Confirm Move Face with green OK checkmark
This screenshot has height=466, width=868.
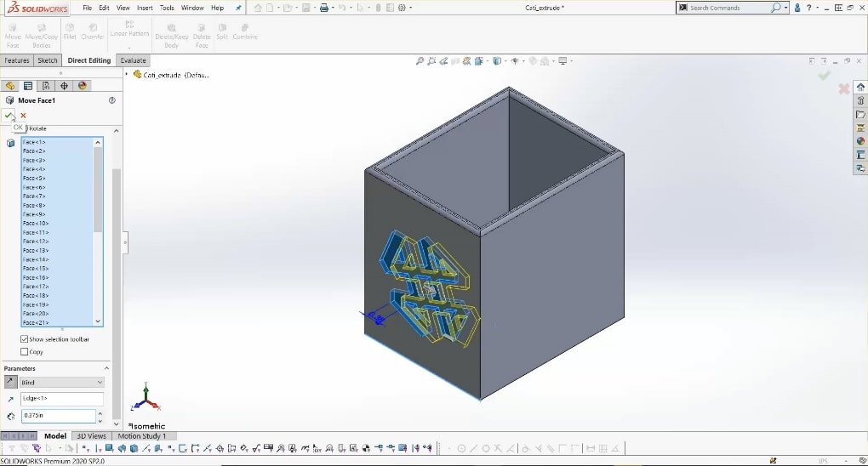[9, 116]
